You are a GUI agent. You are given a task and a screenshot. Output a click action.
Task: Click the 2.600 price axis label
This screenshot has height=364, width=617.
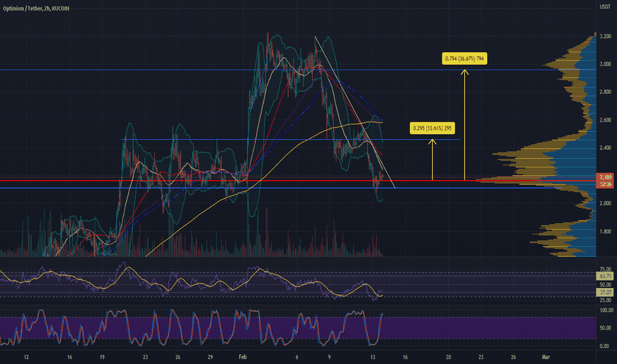click(x=605, y=120)
